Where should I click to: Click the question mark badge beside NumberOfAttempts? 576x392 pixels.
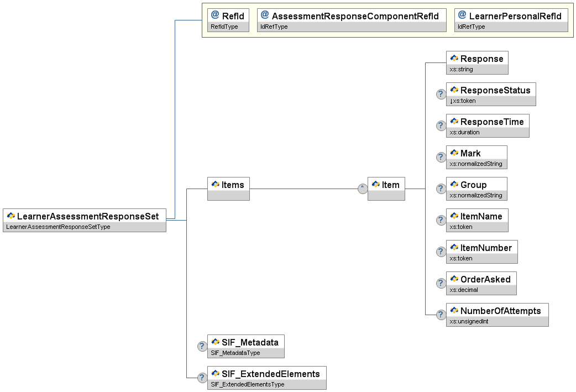pyautogui.click(x=441, y=315)
